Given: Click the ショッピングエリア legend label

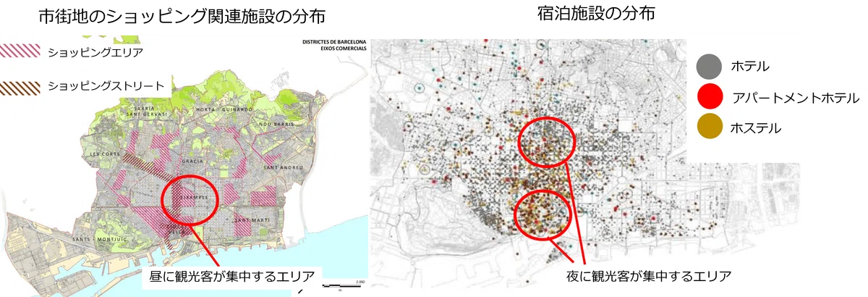Looking at the screenshot, I should coord(95,52).
